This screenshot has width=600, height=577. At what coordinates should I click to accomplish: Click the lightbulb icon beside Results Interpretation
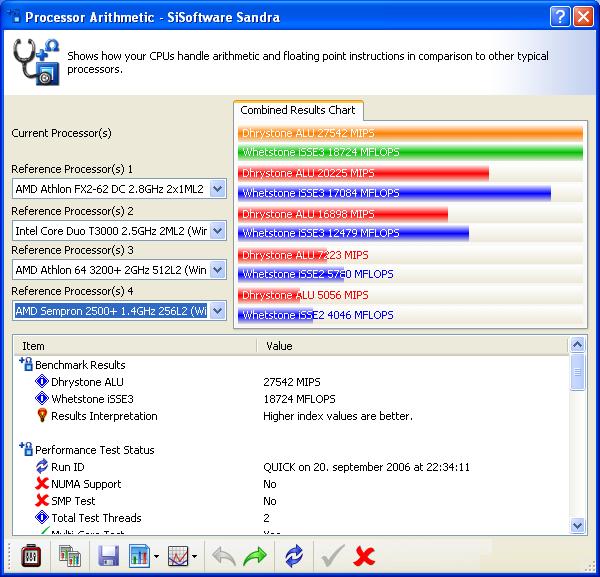[42, 416]
